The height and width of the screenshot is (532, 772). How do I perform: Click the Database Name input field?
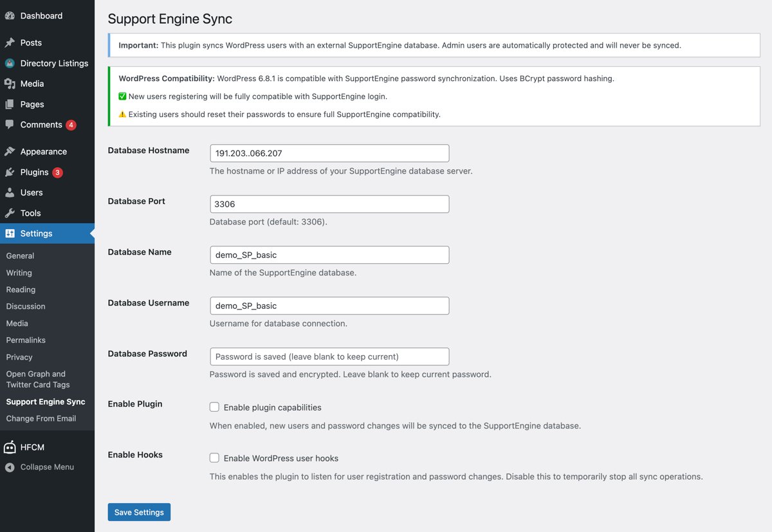pyautogui.click(x=329, y=255)
